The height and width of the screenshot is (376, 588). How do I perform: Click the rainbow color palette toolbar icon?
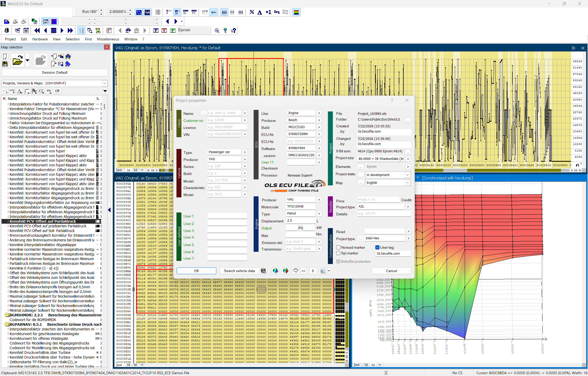pos(296,12)
